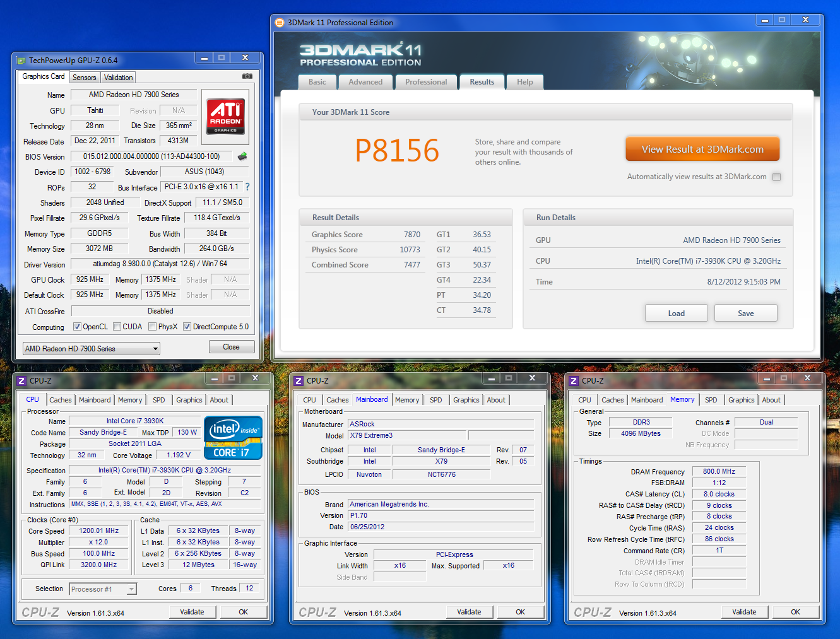Click the BIOS Version field in GPU-Z
Screen dimensions: 840x639
(x=151, y=156)
